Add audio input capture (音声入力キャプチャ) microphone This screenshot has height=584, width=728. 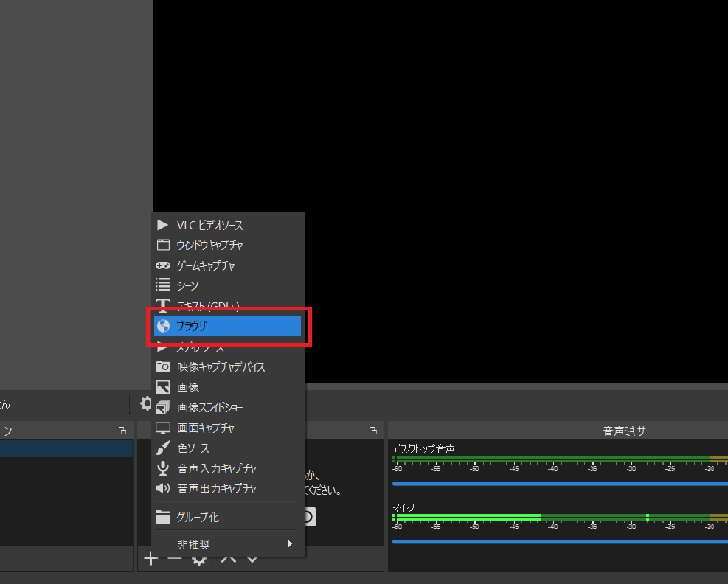click(x=216, y=468)
